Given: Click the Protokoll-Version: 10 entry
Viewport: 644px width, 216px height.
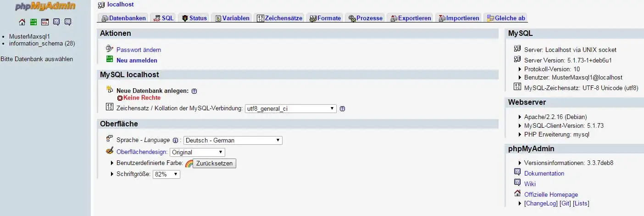Looking at the screenshot, I should (552, 69).
